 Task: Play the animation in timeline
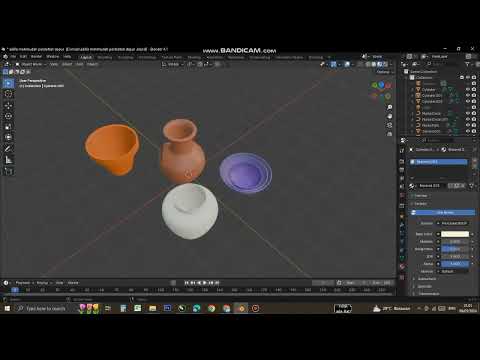click(x=205, y=283)
